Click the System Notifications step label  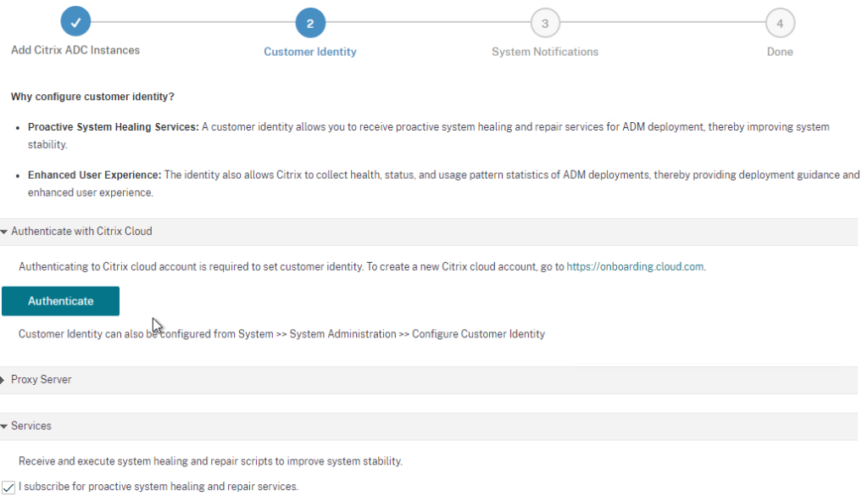click(545, 52)
